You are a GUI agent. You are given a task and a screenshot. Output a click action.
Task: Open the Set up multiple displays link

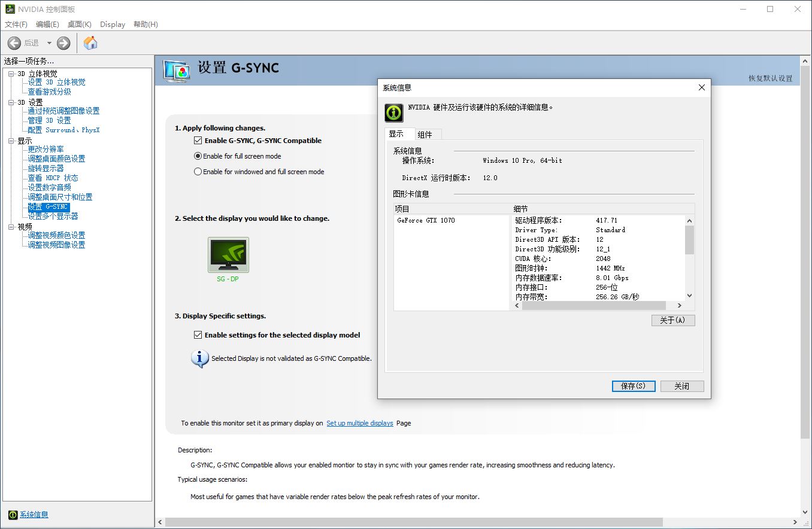pyautogui.click(x=360, y=423)
